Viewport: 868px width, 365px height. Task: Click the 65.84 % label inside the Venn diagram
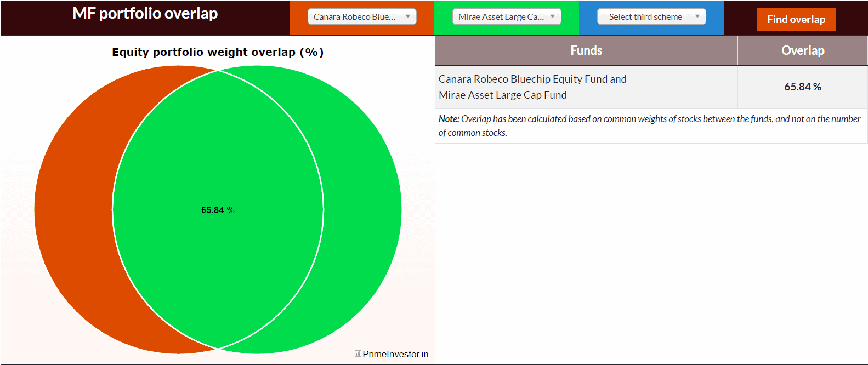click(218, 210)
